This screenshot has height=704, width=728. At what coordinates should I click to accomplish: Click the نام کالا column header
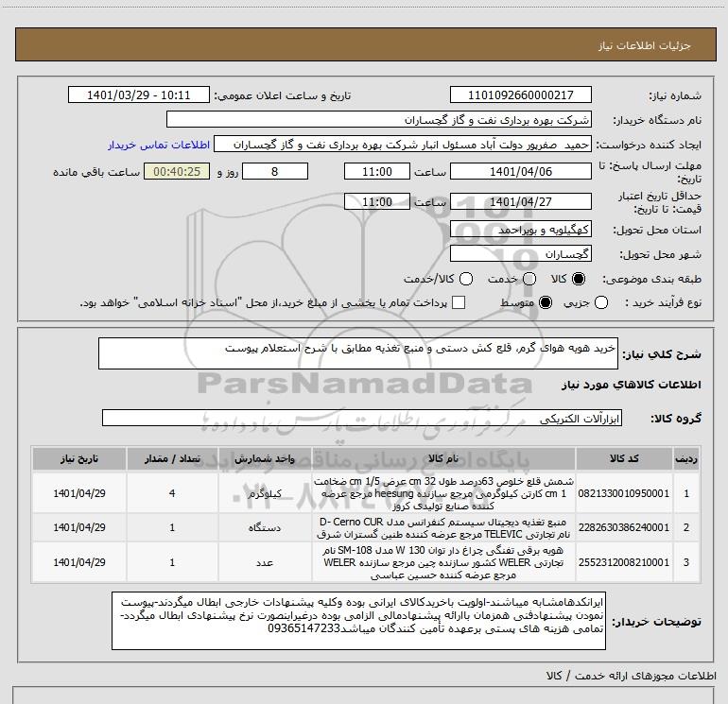443,458
